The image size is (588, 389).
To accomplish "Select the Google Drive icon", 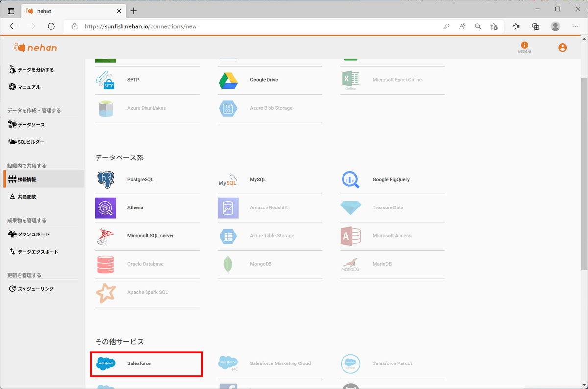I will click(228, 80).
